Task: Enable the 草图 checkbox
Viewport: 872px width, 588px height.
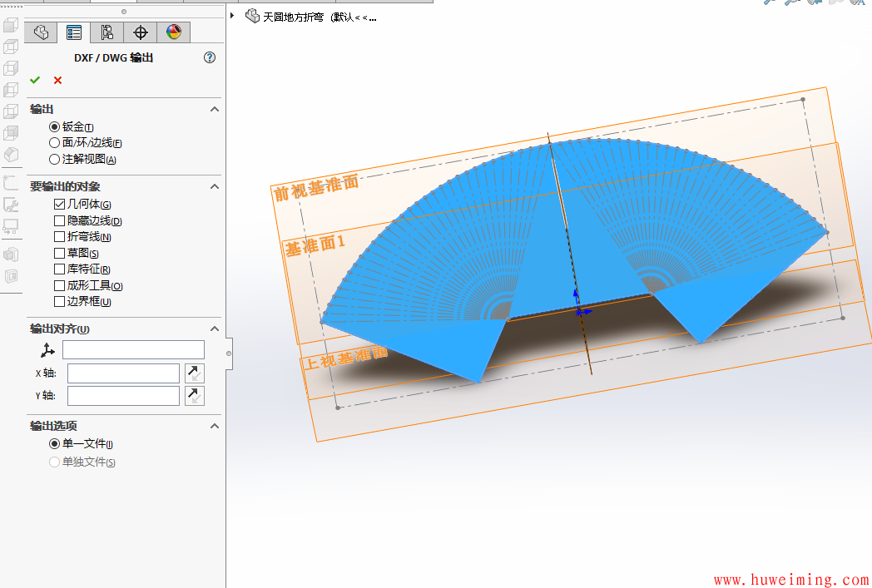Action: point(59,252)
